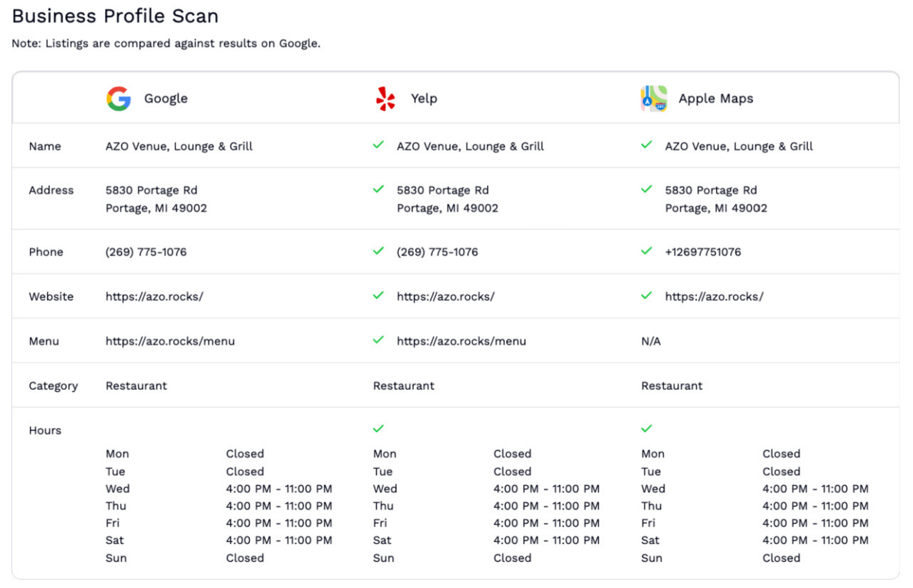Click the Address row label
Viewport: 913px width, 588px height.
click(51, 190)
